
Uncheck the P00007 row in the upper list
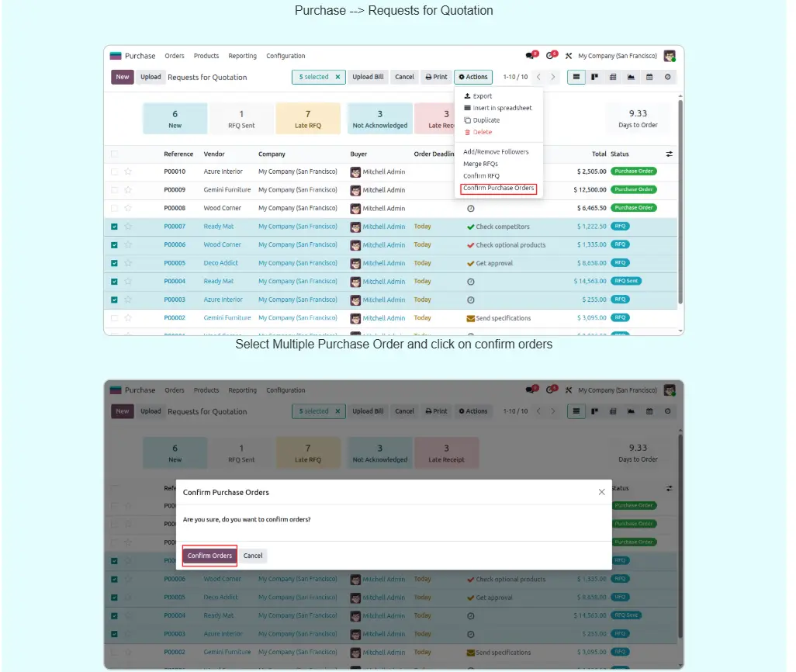click(x=115, y=227)
